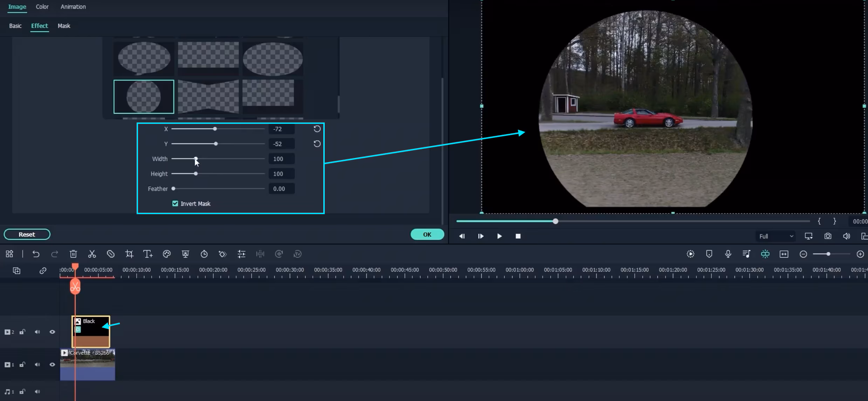Take a snapshot with the camera icon

(828, 236)
